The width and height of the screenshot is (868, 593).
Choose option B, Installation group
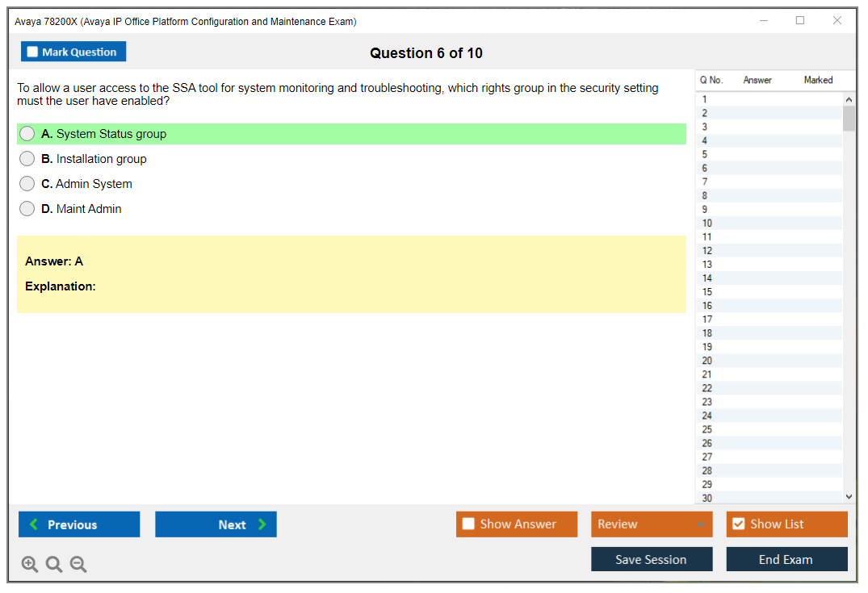[x=27, y=159]
